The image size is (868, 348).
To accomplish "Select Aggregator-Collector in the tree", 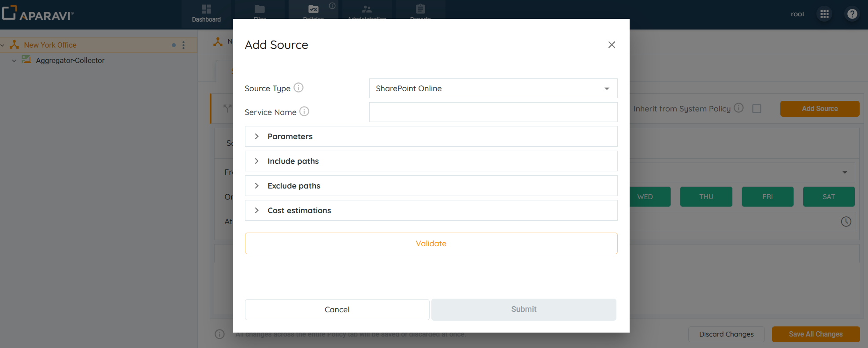I will (x=70, y=60).
